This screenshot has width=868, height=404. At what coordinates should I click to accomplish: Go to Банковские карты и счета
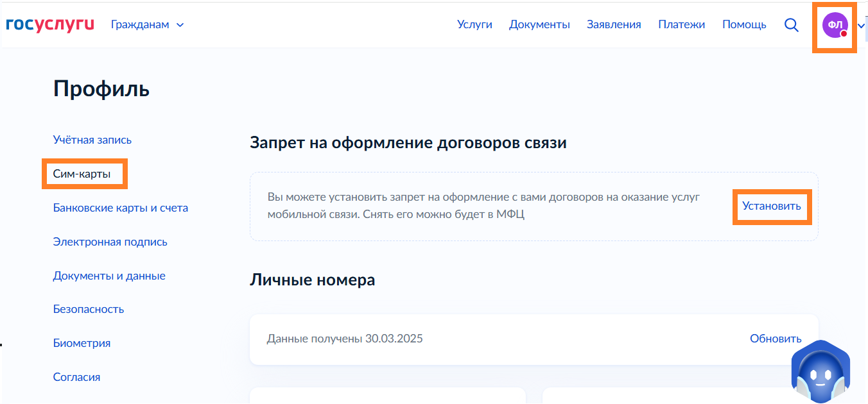pyautogui.click(x=121, y=208)
